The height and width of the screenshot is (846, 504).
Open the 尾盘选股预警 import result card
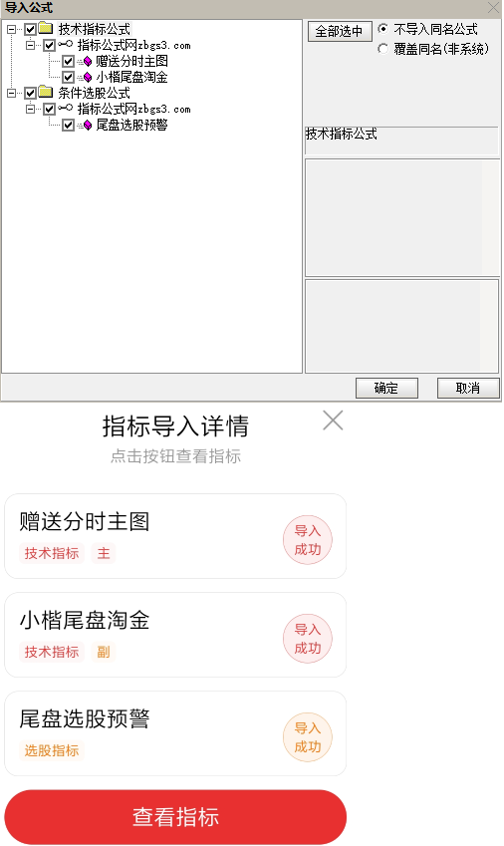click(x=175, y=733)
